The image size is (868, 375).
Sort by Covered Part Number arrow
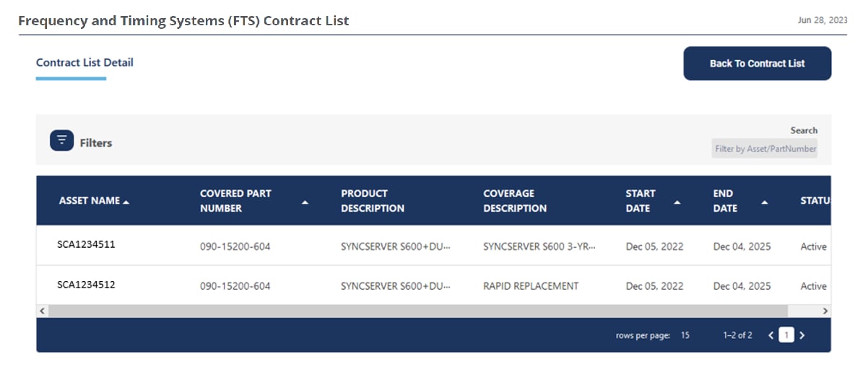pos(305,202)
